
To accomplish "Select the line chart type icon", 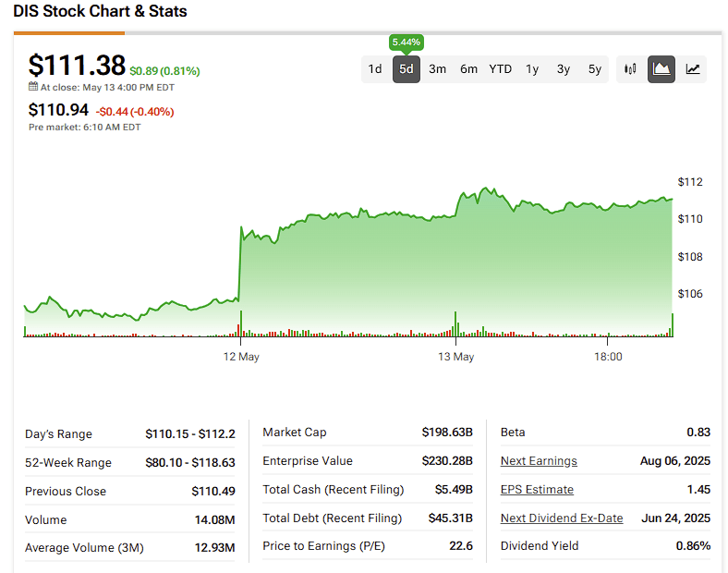I will point(693,69).
